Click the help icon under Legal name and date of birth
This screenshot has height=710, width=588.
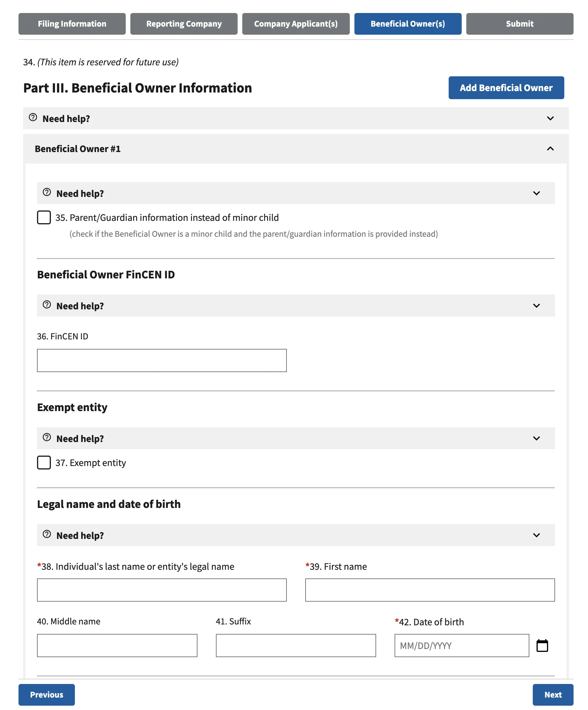[47, 534]
